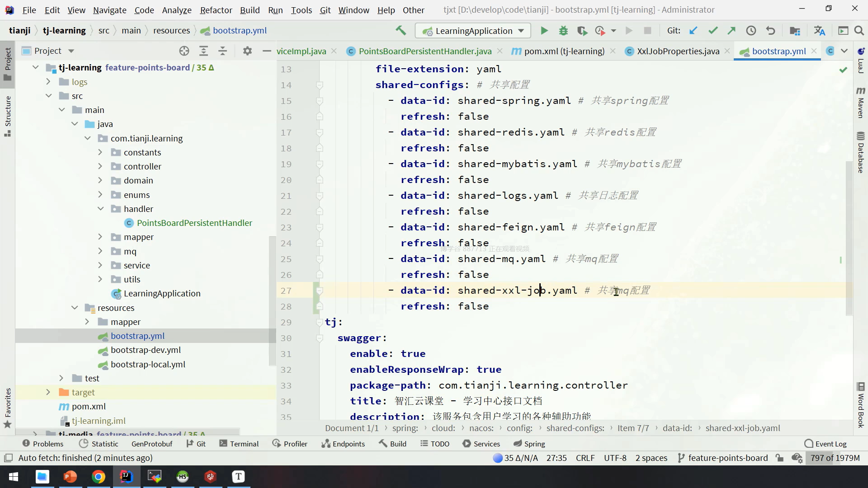The width and height of the screenshot is (868, 488).
Task: Click the Search Everywhere magnifier icon
Action: [x=859, y=31]
